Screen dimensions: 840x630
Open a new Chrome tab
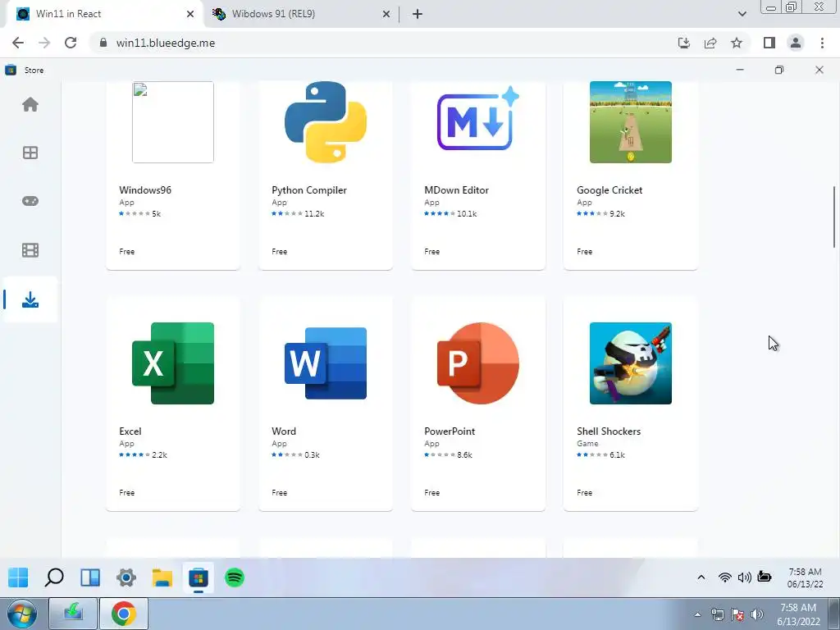coord(418,14)
